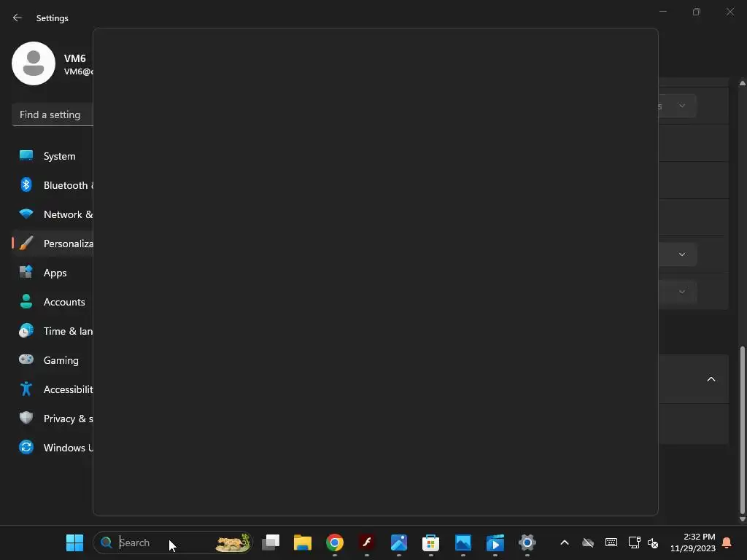
Task: Open the Apps settings category
Action: pos(53,273)
